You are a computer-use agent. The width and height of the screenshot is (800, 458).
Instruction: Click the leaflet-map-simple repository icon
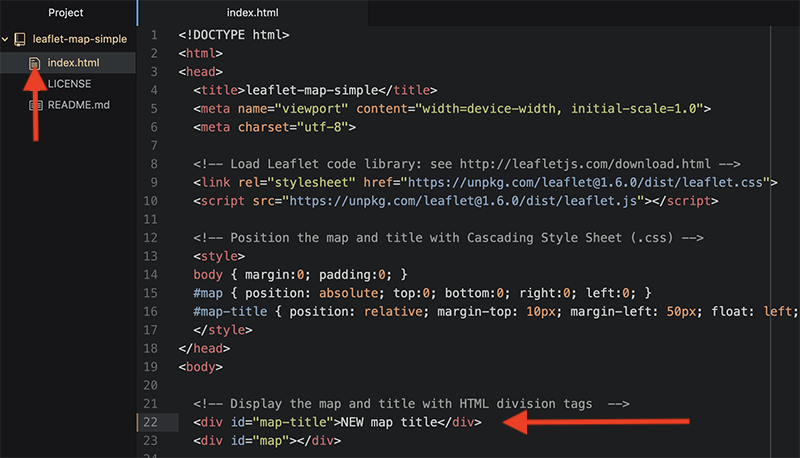pyautogui.click(x=20, y=39)
